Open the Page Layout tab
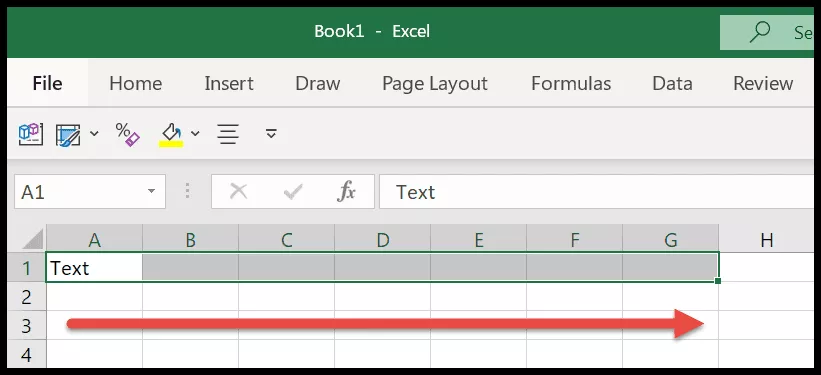Viewport: 821px width, 375px height. coord(435,83)
